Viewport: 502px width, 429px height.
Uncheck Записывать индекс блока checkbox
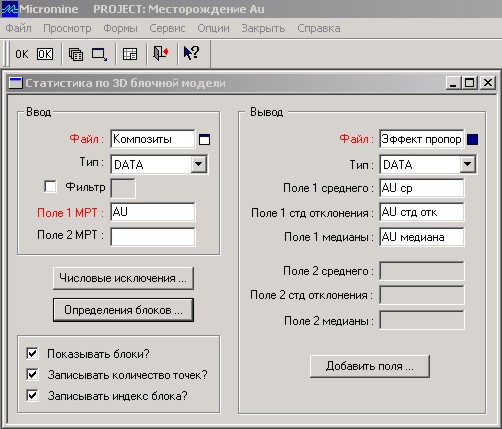pos(32,396)
